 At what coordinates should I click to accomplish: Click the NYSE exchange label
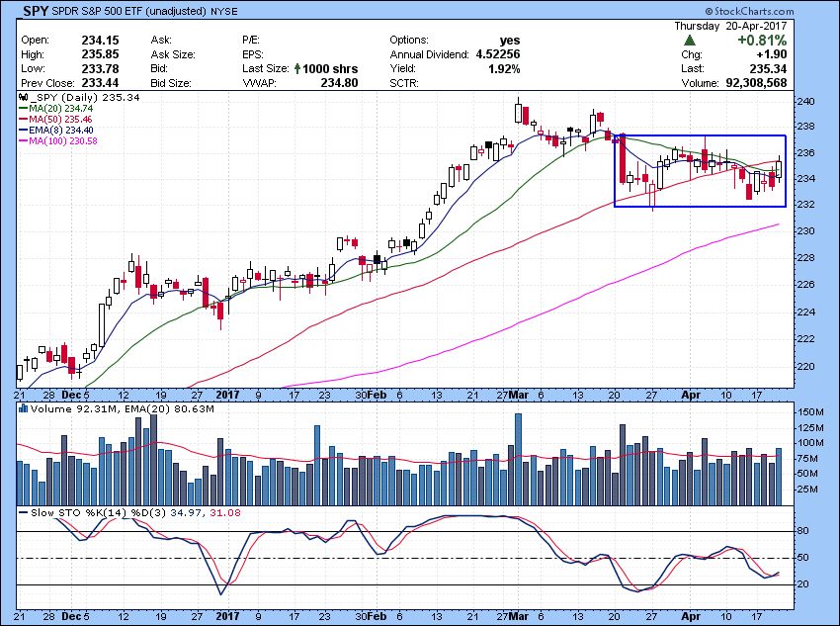[224, 11]
